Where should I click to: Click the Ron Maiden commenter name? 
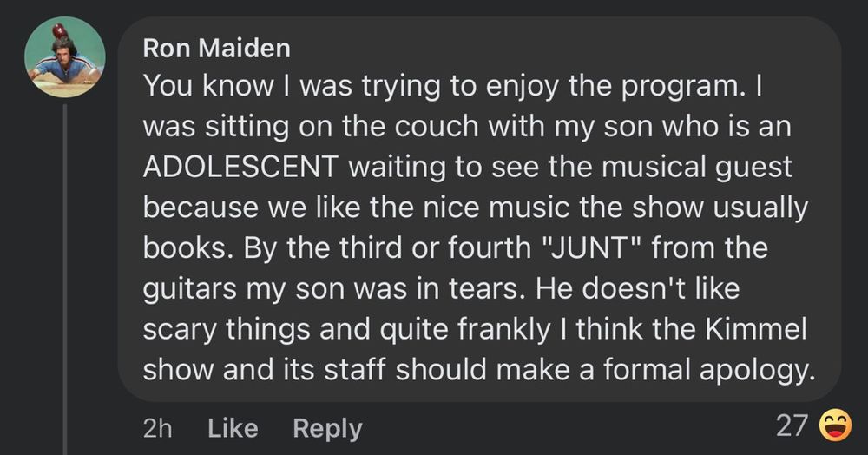pyautogui.click(x=216, y=49)
